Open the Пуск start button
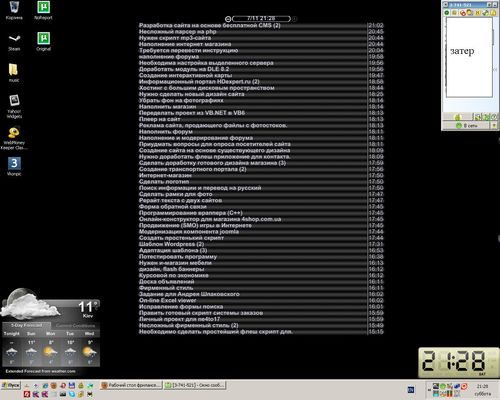500x400 pixels. tap(11, 385)
